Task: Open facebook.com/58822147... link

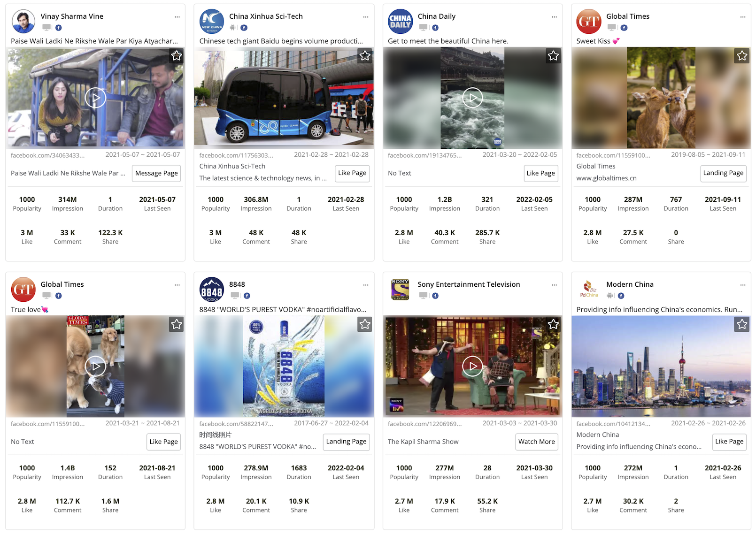Action: pos(236,424)
